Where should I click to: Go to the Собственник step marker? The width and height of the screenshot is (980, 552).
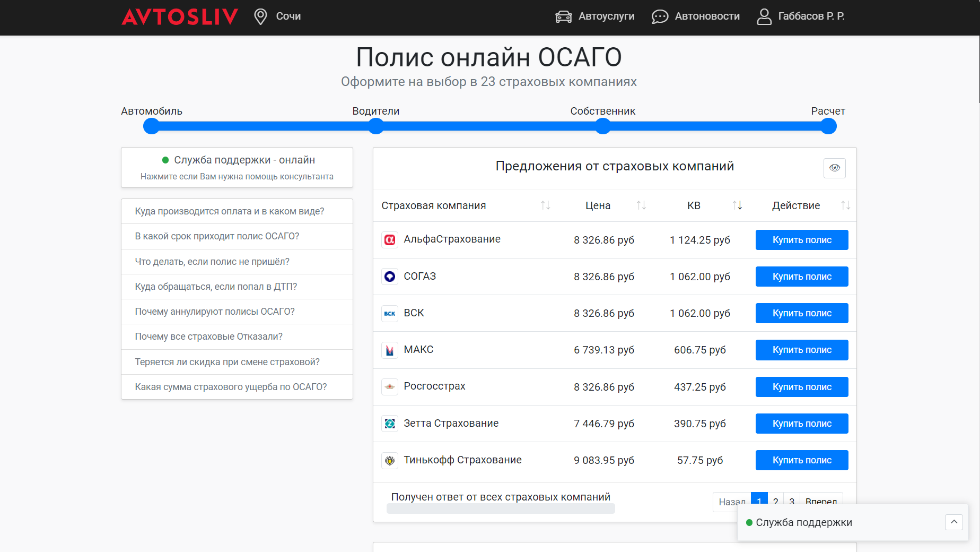click(x=603, y=126)
